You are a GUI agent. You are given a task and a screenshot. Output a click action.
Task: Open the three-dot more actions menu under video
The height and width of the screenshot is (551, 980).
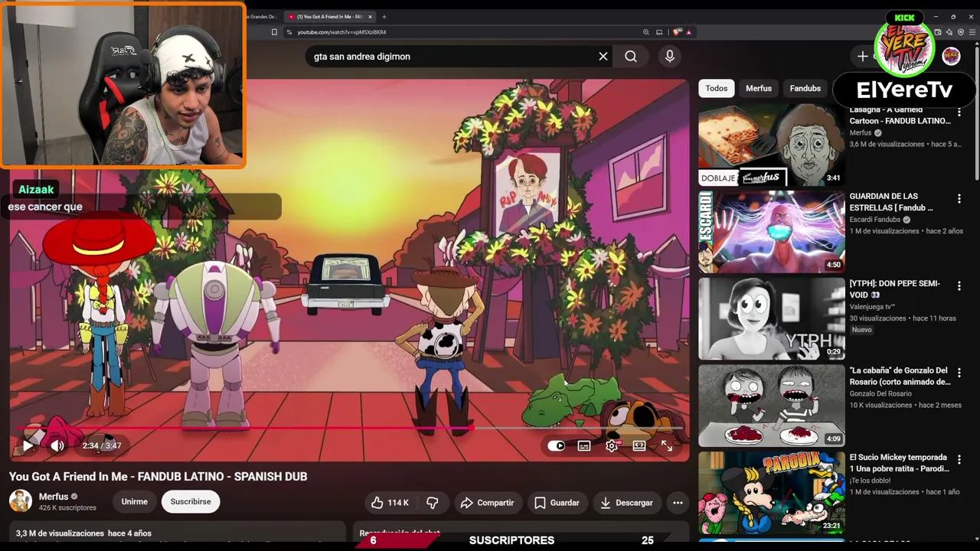678,503
